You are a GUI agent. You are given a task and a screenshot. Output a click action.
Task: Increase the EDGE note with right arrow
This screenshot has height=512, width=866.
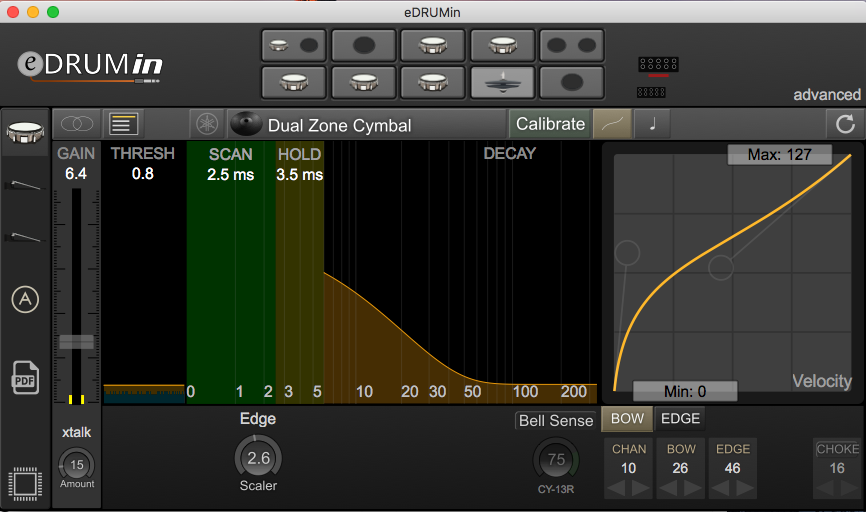pyautogui.click(x=744, y=488)
